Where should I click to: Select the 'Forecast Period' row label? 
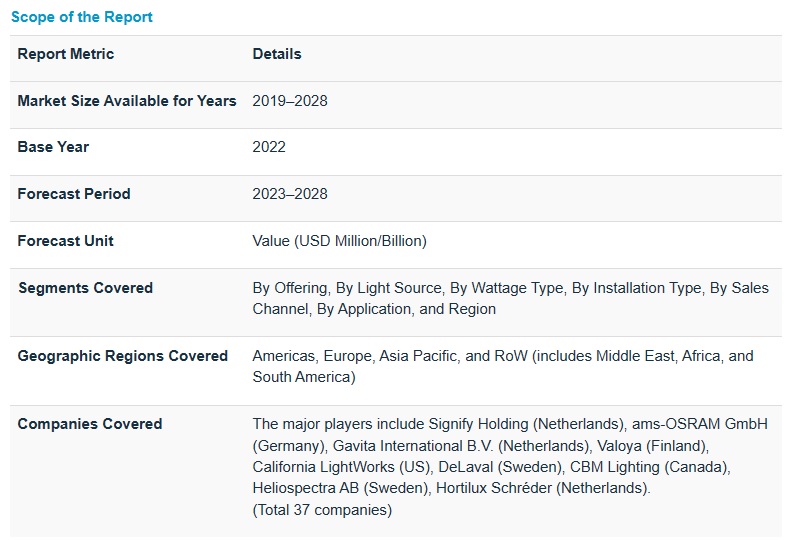point(74,194)
